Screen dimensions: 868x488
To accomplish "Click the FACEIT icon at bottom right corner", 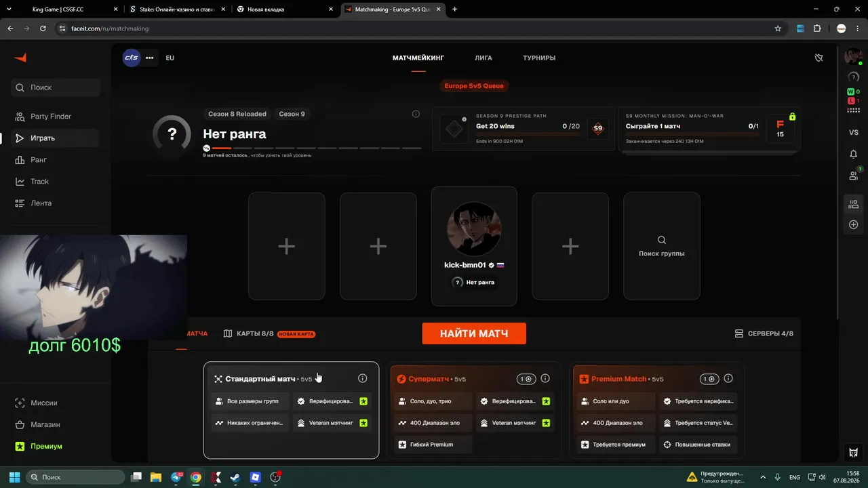I will [854, 453].
